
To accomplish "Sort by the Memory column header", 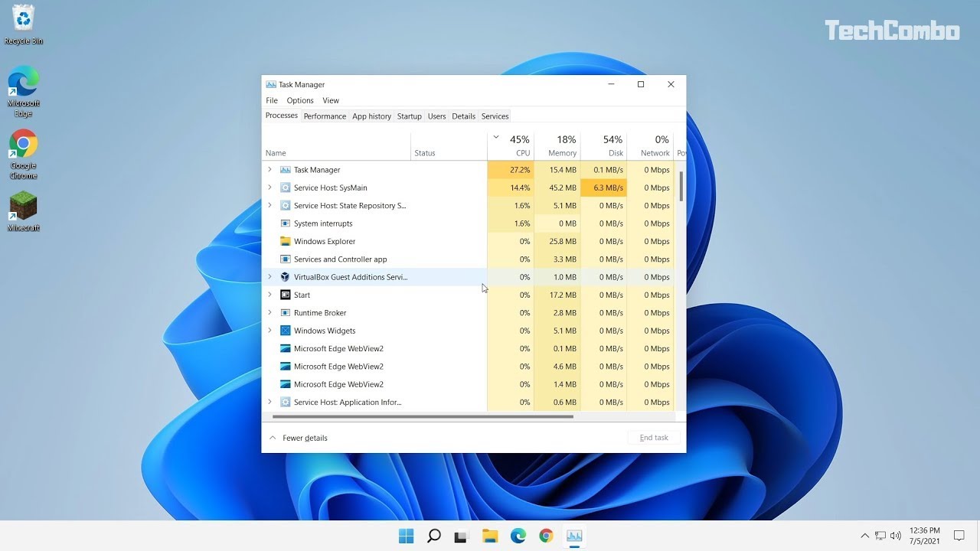I will point(557,145).
